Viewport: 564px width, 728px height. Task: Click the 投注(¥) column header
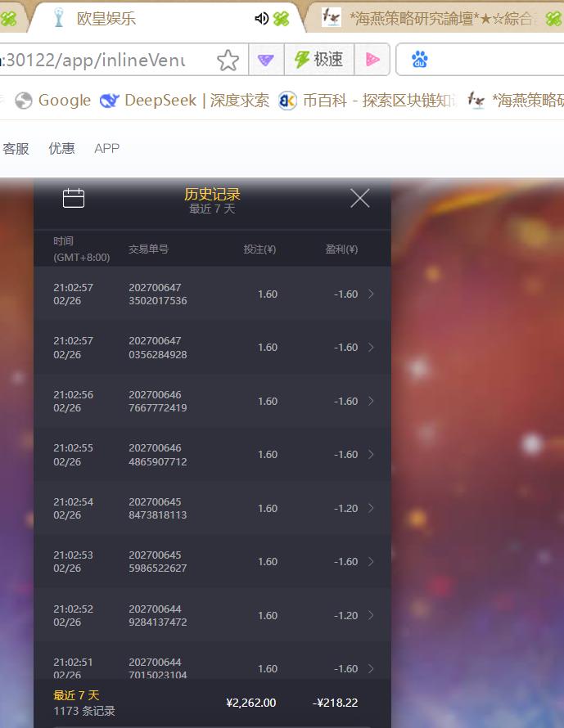(x=259, y=249)
